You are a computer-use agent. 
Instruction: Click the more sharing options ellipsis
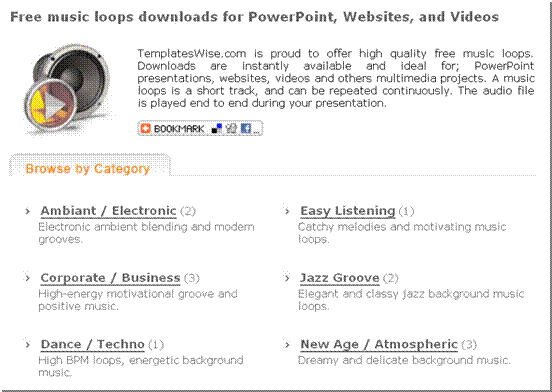click(x=257, y=131)
